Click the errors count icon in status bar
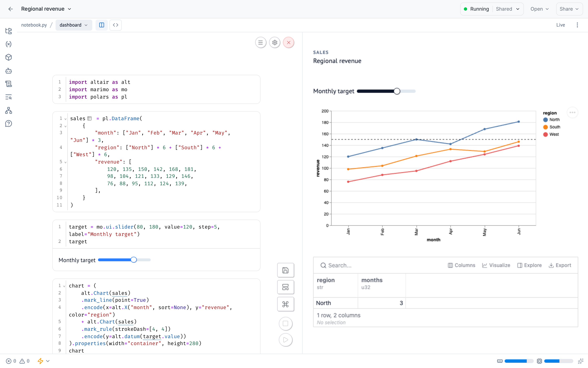588x368 pixels. [9, 361]
